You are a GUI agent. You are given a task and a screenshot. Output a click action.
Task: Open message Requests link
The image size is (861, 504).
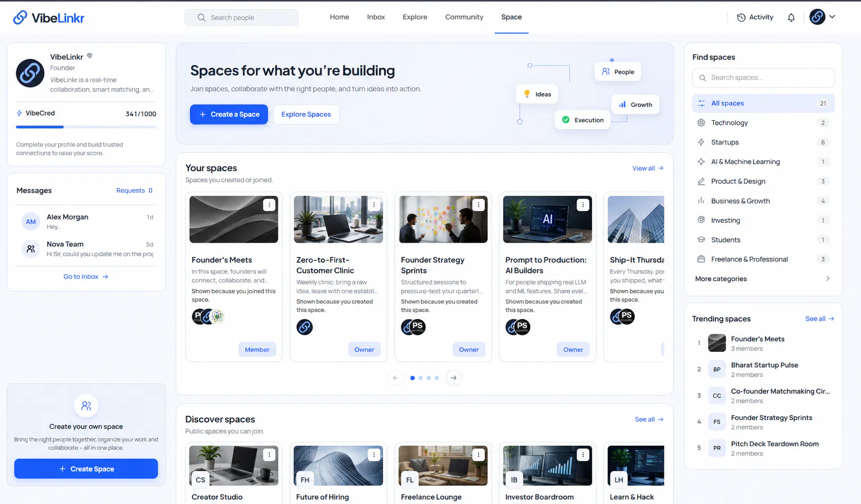point(134,191)
